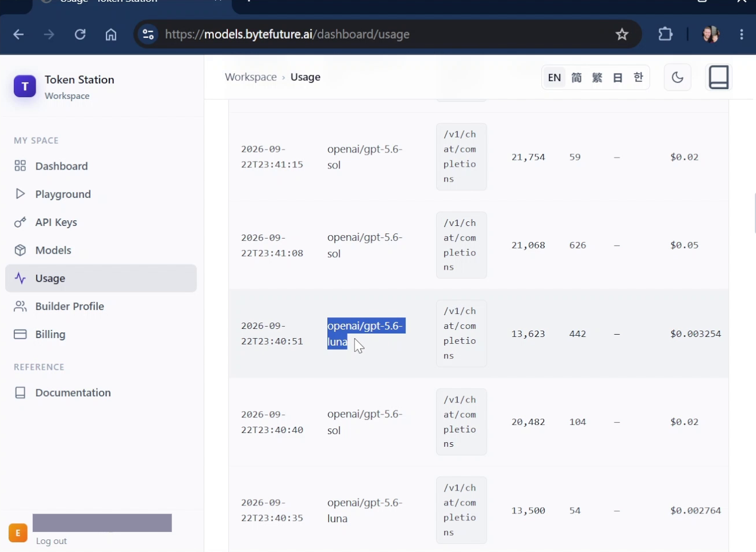The image size is (756, 552).
Task: Click the 21,754 token count cell
Action: tap(528, 157)
